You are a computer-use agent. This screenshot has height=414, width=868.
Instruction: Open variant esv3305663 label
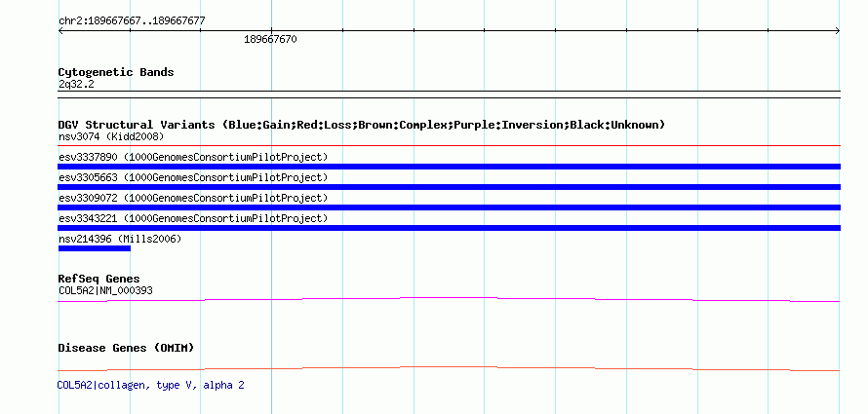tap(193, 178)
